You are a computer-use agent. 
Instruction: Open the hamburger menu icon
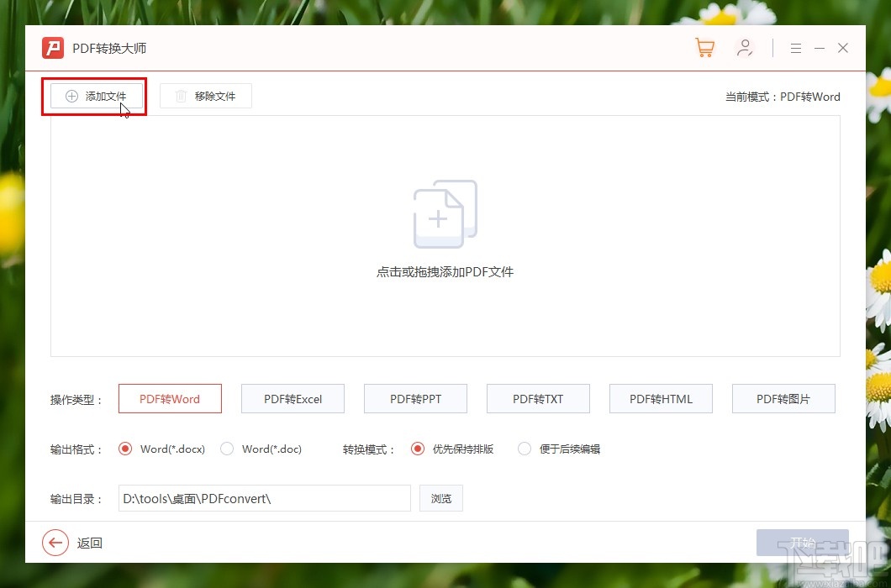tap(795, 48)
